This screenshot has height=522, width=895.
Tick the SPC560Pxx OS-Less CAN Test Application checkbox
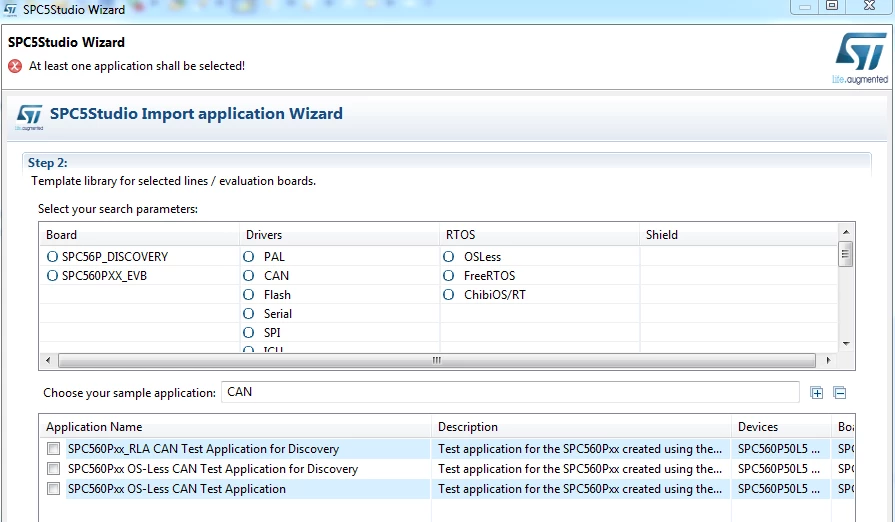(x=54, y=489)
